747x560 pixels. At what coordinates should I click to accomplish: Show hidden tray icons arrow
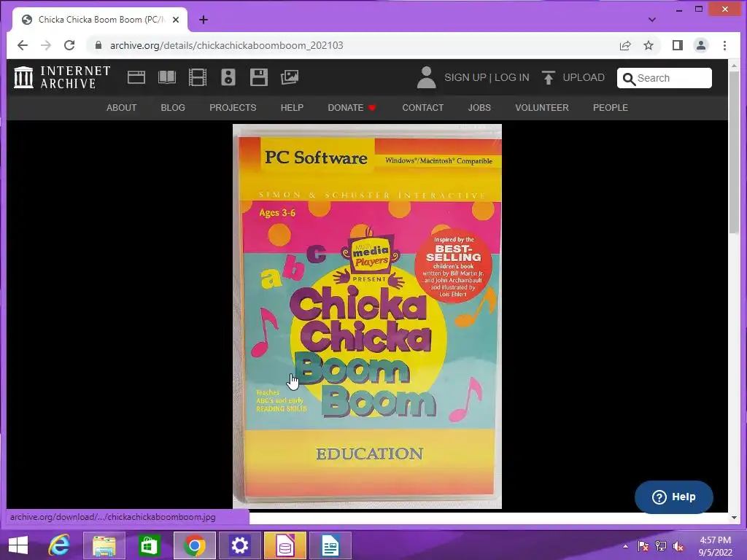tap(625, 546)
